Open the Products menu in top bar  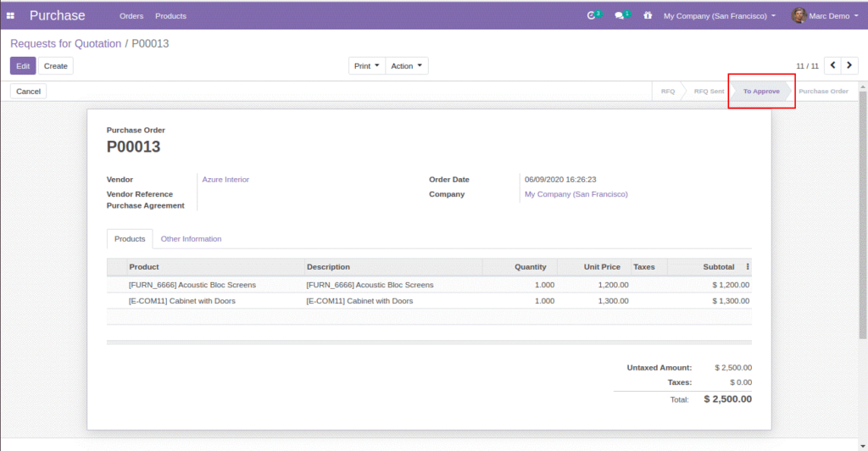(170, 16)
